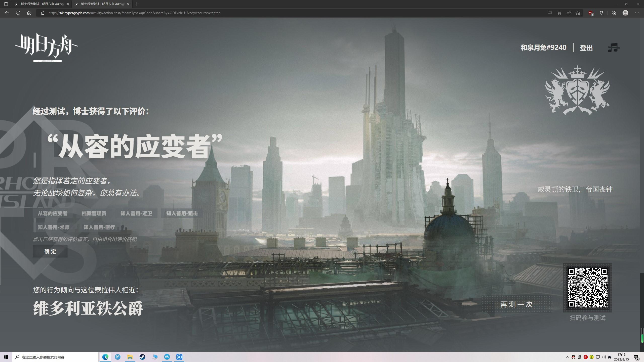Open the red V tray icon
The height and width of the screenshot is (362, 644).
coord(586,357)
